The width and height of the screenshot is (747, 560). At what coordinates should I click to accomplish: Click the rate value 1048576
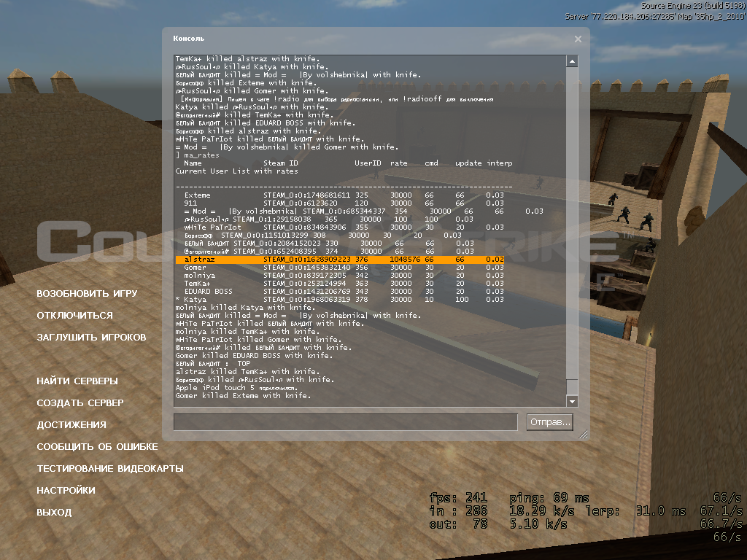(405, 260)
